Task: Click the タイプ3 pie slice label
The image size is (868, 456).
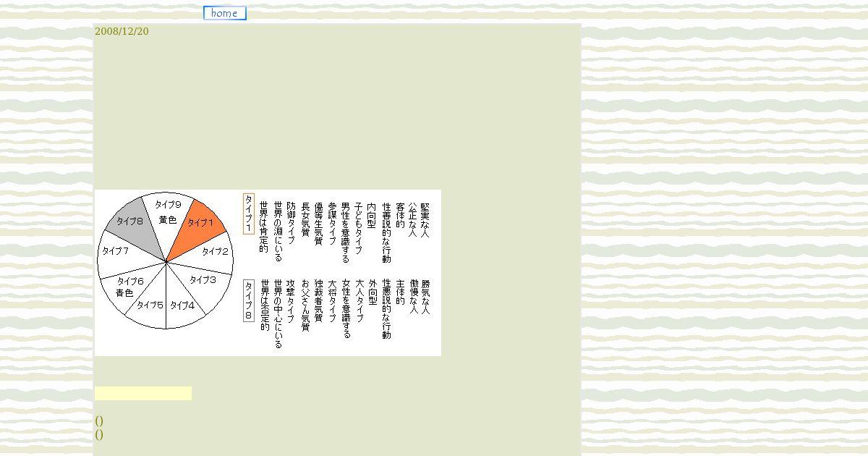Action: (x=203, y=279)
